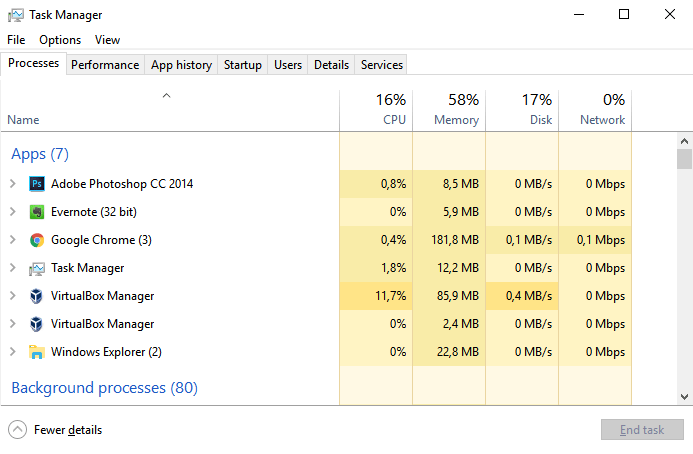The width and height of the screenshot is (693, 454).
Task: Click the vertical scrollbar thumb
Action: [x=684, y=159]
